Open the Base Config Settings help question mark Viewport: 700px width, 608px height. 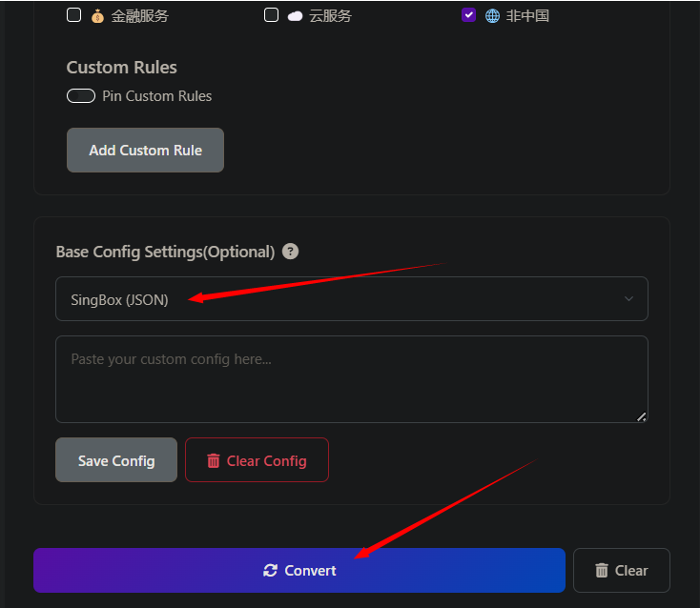point(290,252)
